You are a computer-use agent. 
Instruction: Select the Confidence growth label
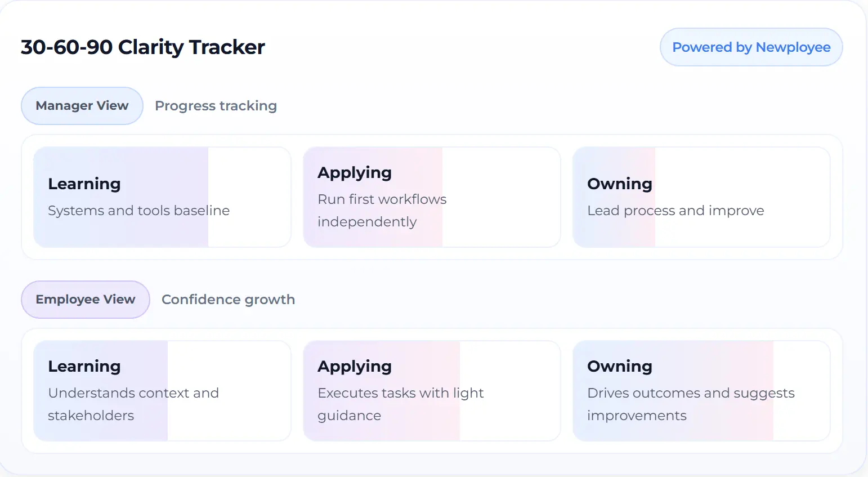(x=228, y=299)
